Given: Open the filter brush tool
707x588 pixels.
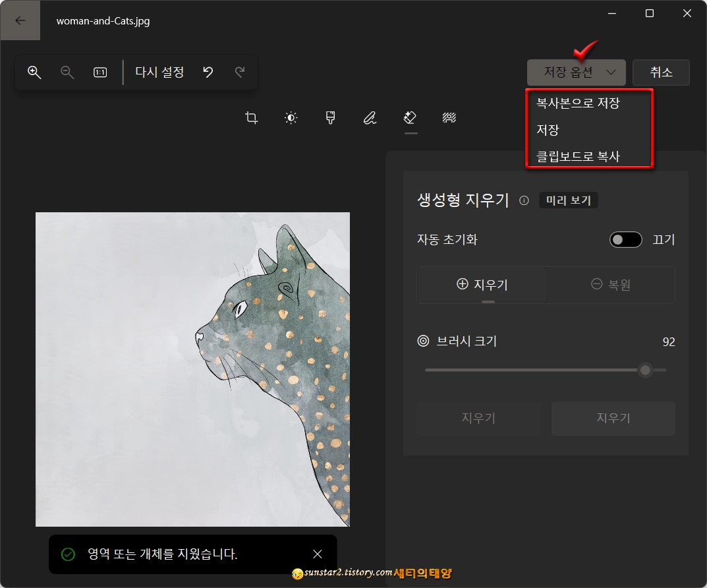Looking at the screenshot, I should point(331,118).
